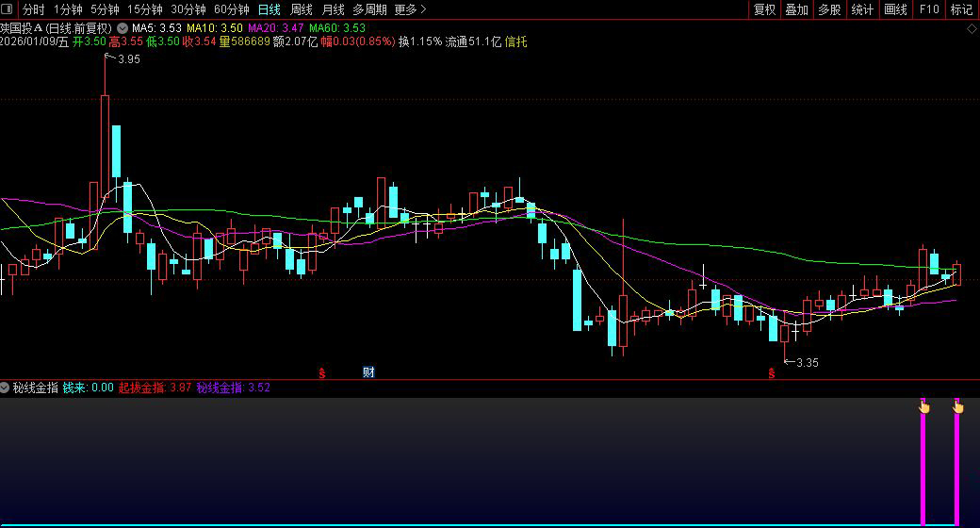
Task: Click the 幅0.03(0.85%) change value
Action: [358, 41]
